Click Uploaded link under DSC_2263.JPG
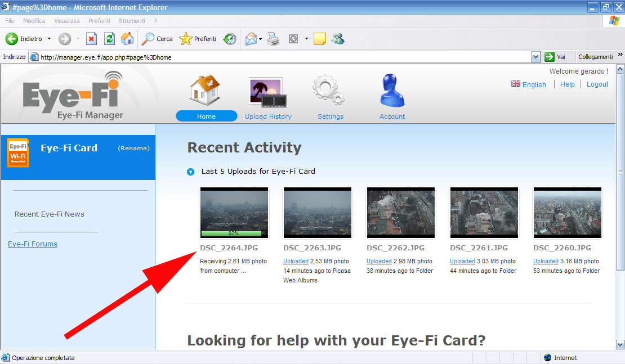 pyautogui.click(x=296, y=261)
